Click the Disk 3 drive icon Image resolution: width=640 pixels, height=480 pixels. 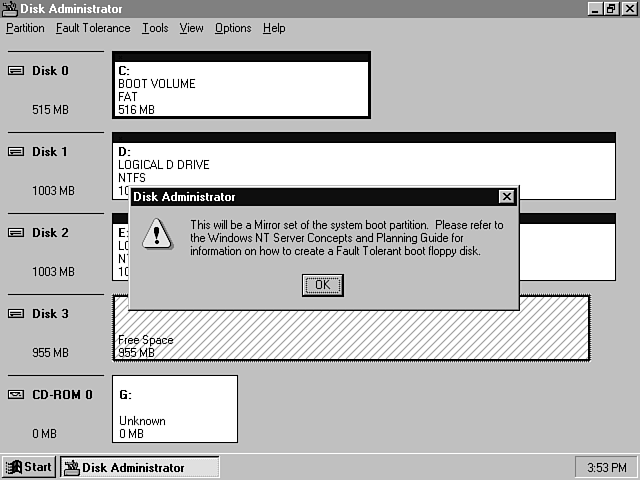(x=16, y=314)
